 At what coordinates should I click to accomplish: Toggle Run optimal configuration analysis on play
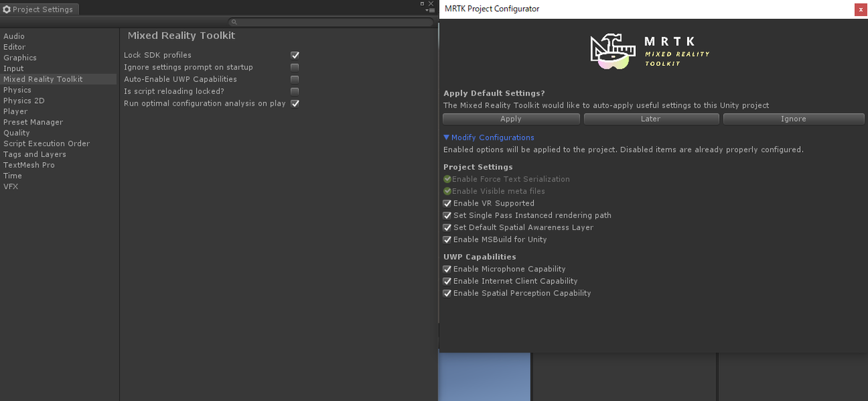[x=295, y=104]
